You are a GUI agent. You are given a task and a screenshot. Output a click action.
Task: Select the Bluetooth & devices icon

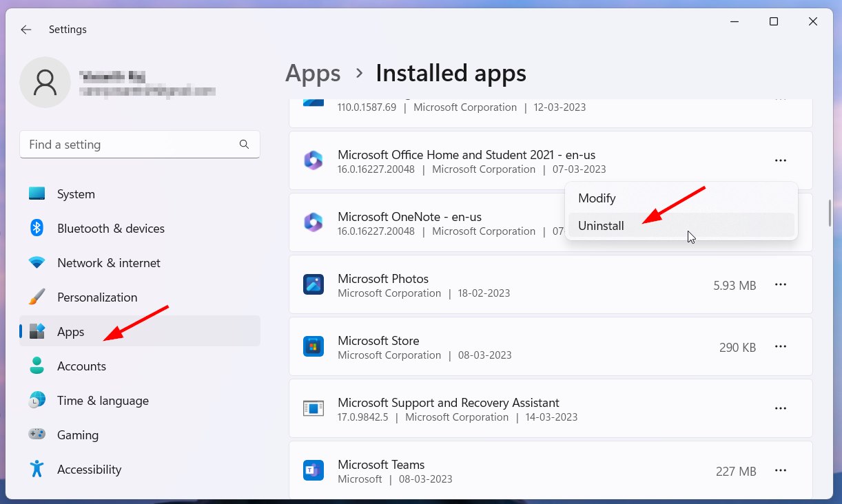37,228
